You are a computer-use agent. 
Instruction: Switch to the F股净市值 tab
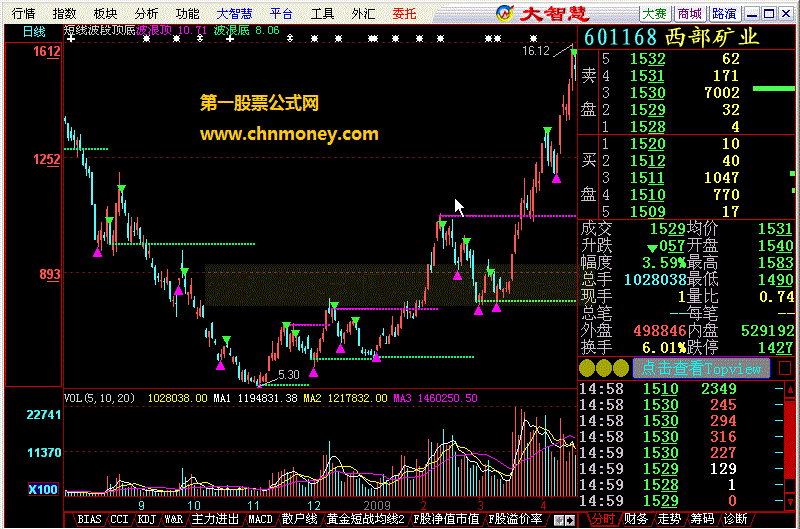coord(446,519)
